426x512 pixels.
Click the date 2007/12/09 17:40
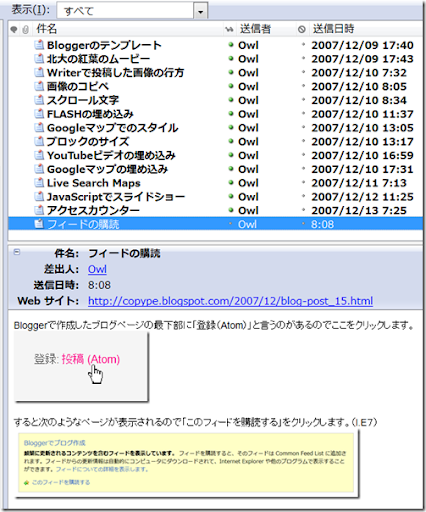[362, 45]
